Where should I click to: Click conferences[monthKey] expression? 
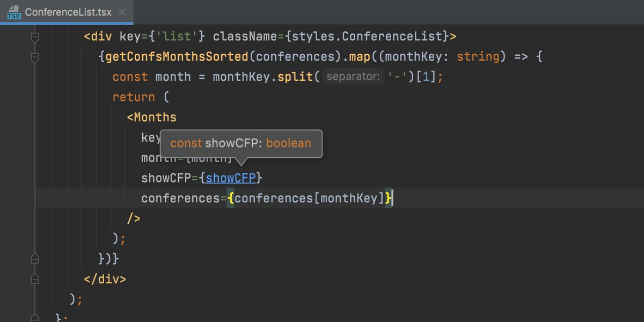coord(310,198)
